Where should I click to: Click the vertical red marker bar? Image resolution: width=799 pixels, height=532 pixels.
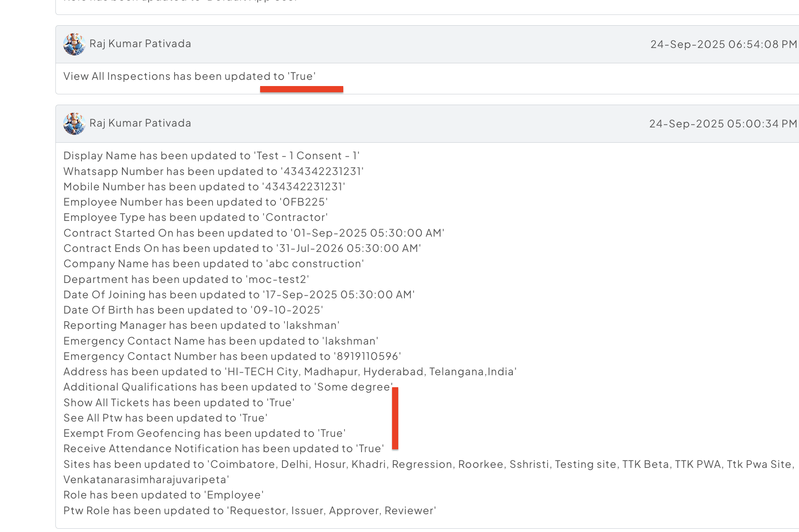tap(395, 418)
